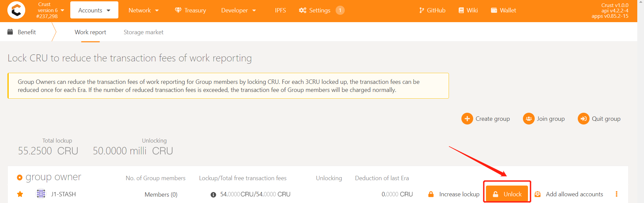Toggle the favorite star for J1-STASH
Viewport: 644px width, 203px height.
click(20, 194)
